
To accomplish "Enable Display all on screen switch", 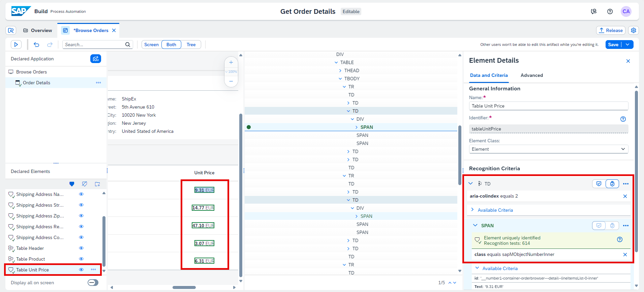I will point(93,283).
